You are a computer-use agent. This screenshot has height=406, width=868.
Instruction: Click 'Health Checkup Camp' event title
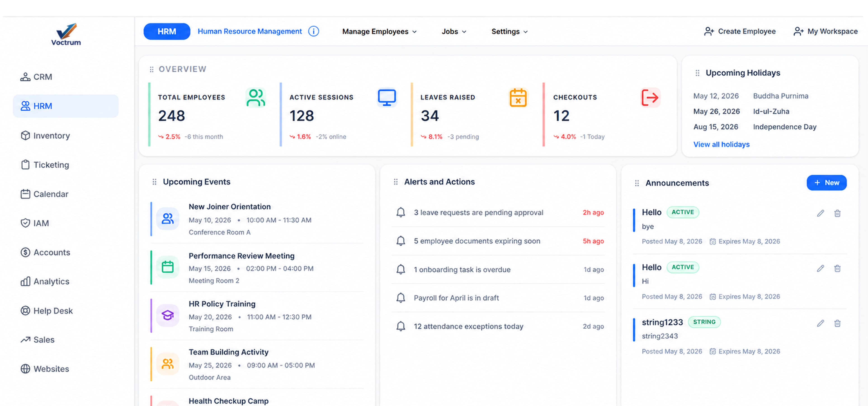tap(229, 401)
